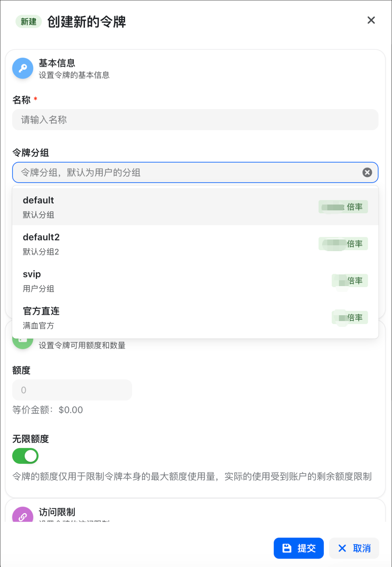Click the 倍率 badge next to default
The image size is (392, 567).
[x=343, y=206]
